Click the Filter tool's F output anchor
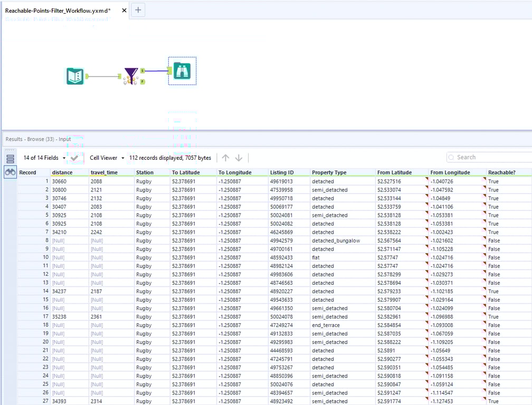Screen dimensions: 532x405 [142, 82]
